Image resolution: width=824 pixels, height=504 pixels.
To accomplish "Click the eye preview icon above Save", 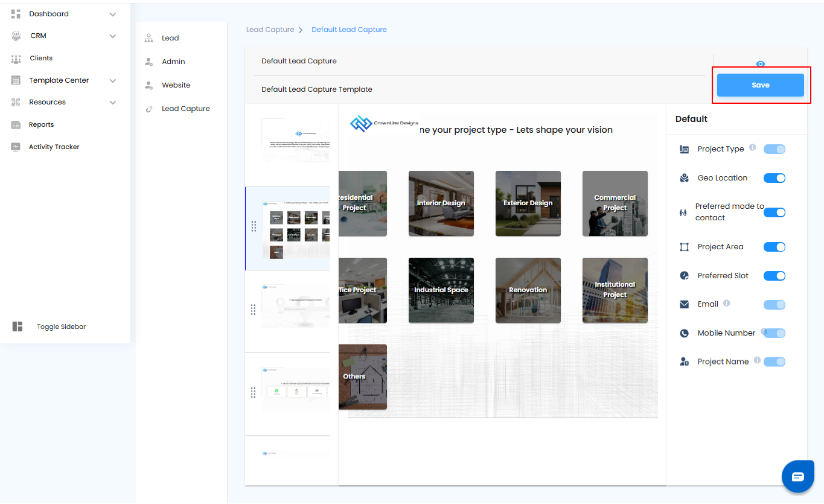I will [760, 64].
